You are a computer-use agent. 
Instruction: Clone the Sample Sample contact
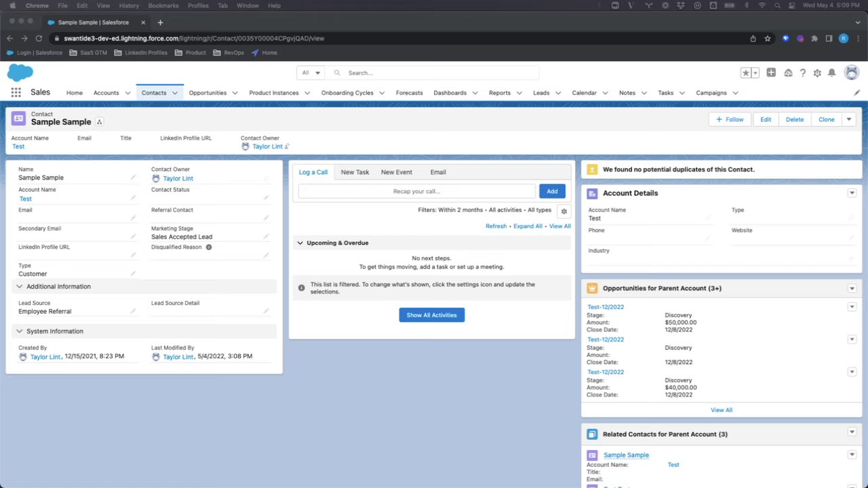coord(826,119)
